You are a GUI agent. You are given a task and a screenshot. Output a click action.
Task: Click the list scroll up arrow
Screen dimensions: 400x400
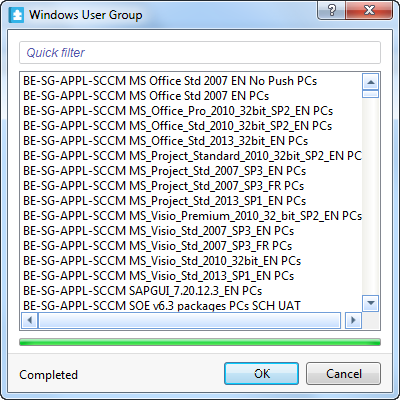371,82
